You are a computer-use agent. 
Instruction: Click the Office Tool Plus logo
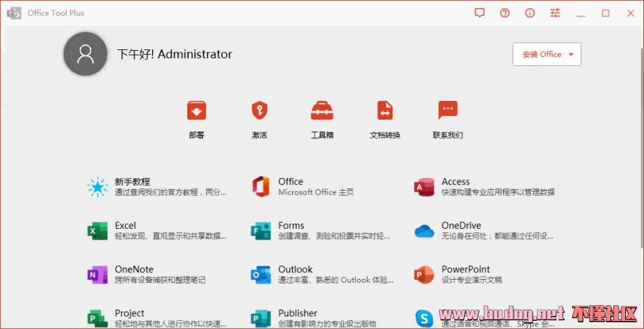pos(13,13)
